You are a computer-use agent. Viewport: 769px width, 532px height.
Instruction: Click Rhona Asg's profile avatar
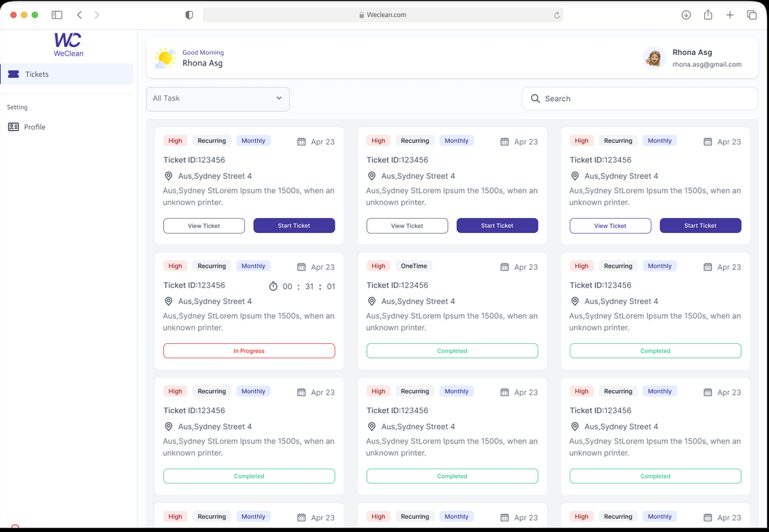pyautogui.click(x=654, y=57)
